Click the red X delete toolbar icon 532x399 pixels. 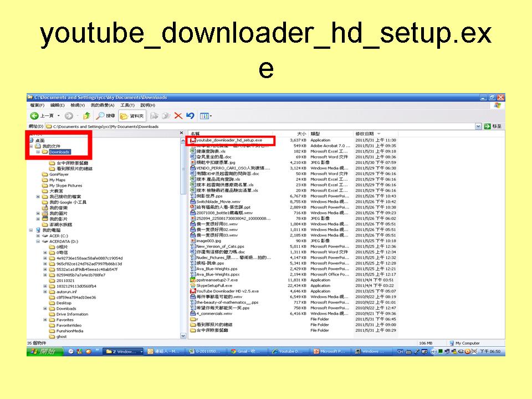(x=178, y=116)
